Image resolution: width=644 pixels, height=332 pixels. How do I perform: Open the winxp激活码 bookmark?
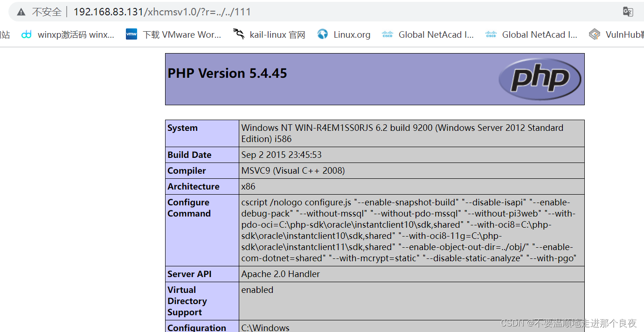pos(76,34)
